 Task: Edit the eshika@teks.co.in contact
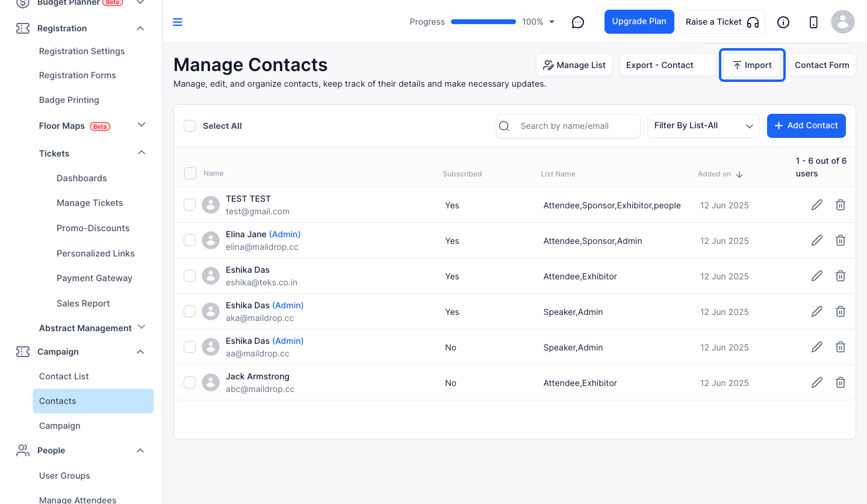817,276
